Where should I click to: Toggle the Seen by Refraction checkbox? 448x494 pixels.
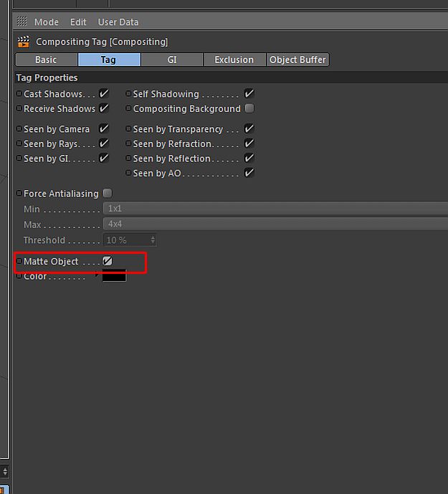(x=249, y=143)
